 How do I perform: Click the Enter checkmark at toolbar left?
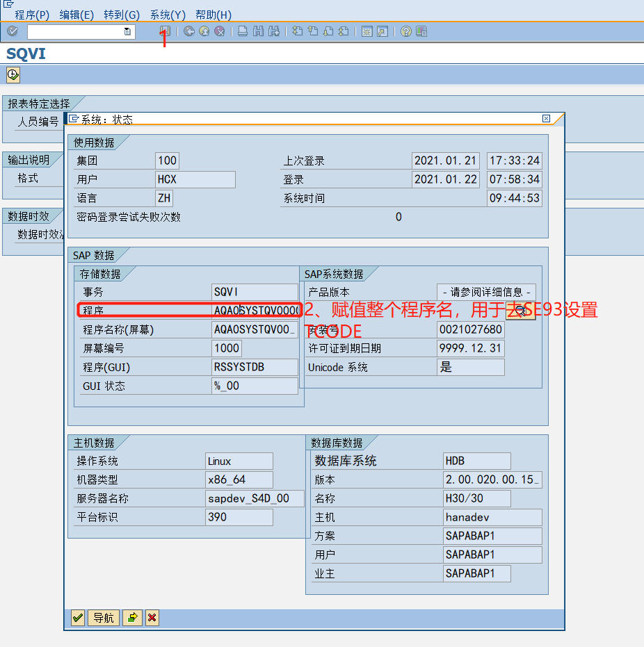[x=12, y=31]
